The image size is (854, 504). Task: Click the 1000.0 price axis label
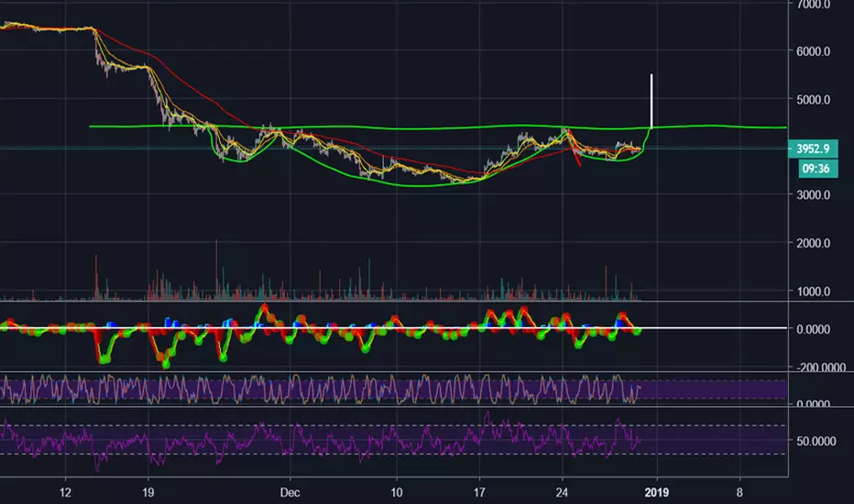click(x=813, y=291)
